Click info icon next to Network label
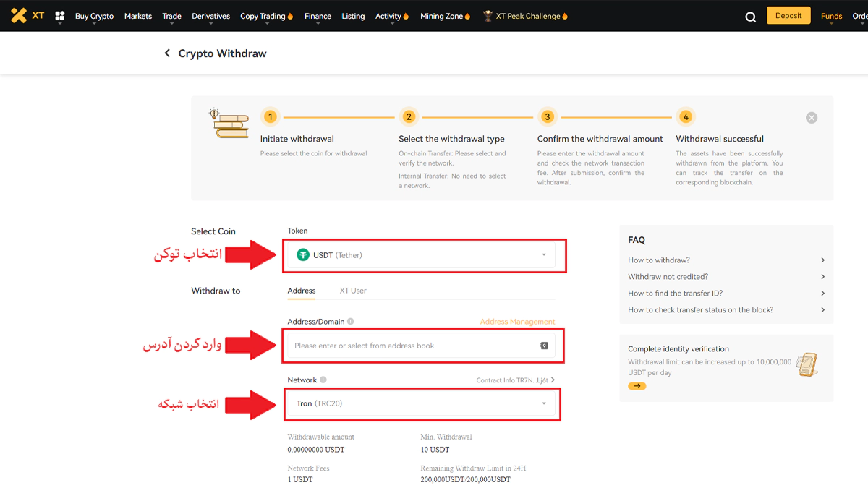Image resolution: width=868 pixels, height=488 pixels. click(x=323, y=380)
